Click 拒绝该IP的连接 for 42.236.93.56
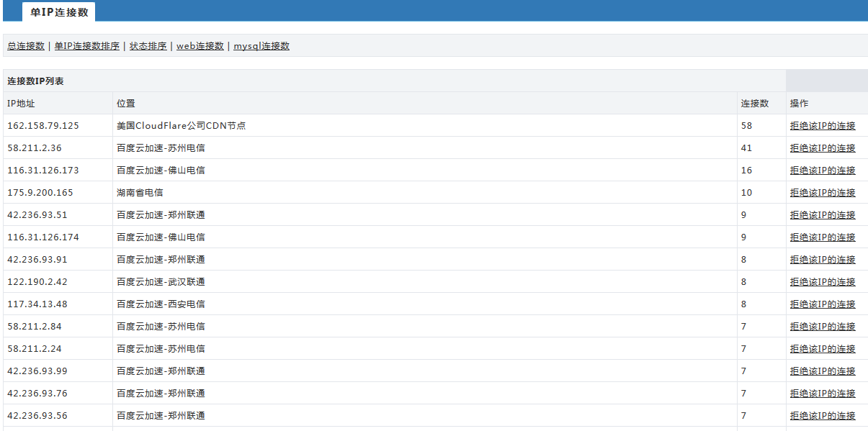This screenshot has width=868, height=431. point(823,416)
